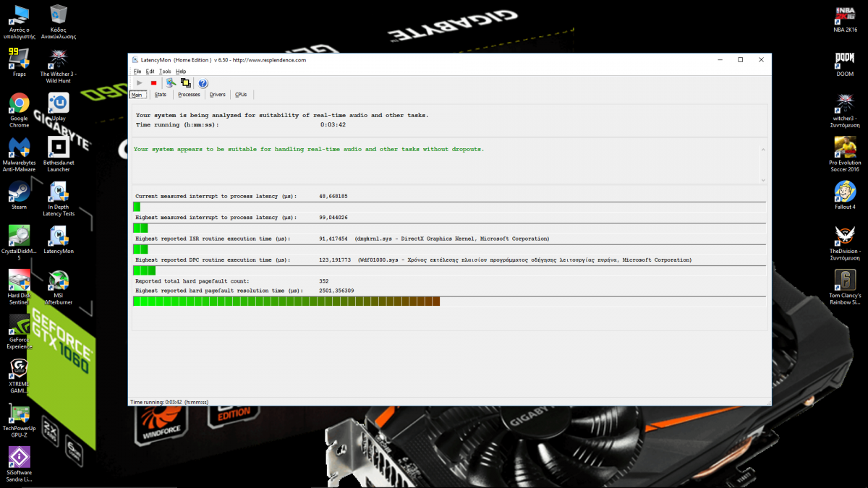Click the dxgkrnl.sys driver text
Image resolution: width=868 pixels, height=488 pixels.
451,239
